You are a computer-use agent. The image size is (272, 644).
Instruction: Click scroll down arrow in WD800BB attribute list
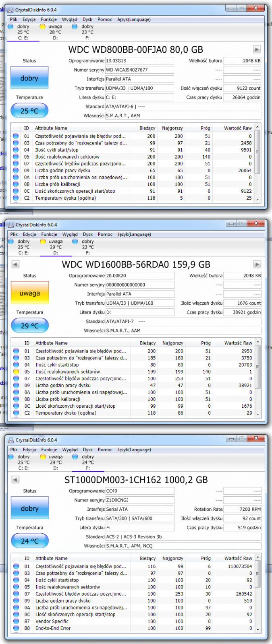[257, 199]
